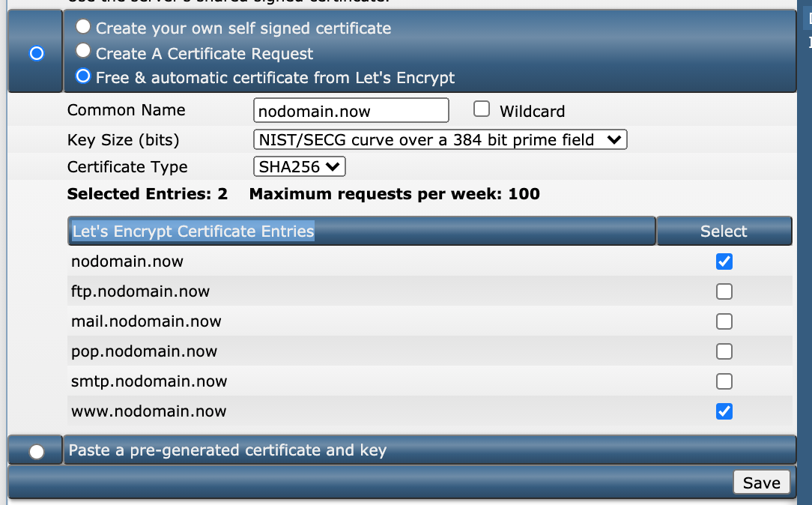Select Let's Encrypt free certificate radio option
The width and height of the screenshot is (812, 505).
tap(83, 76)
